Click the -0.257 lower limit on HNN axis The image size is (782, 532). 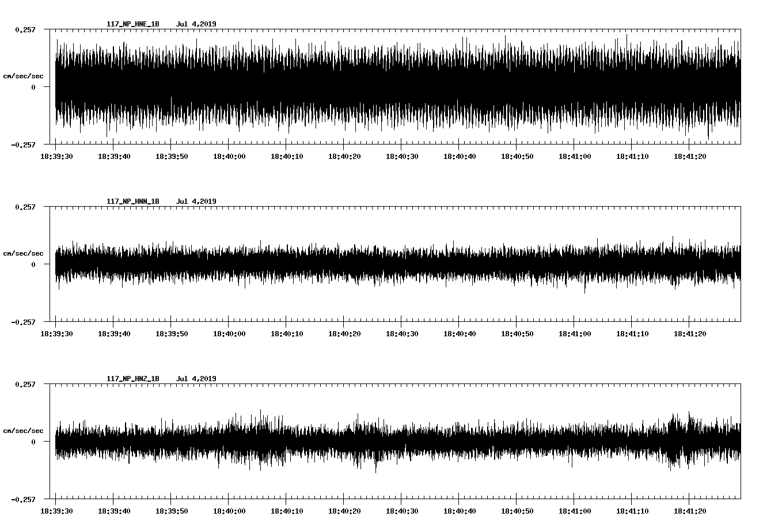coord(23,322)
